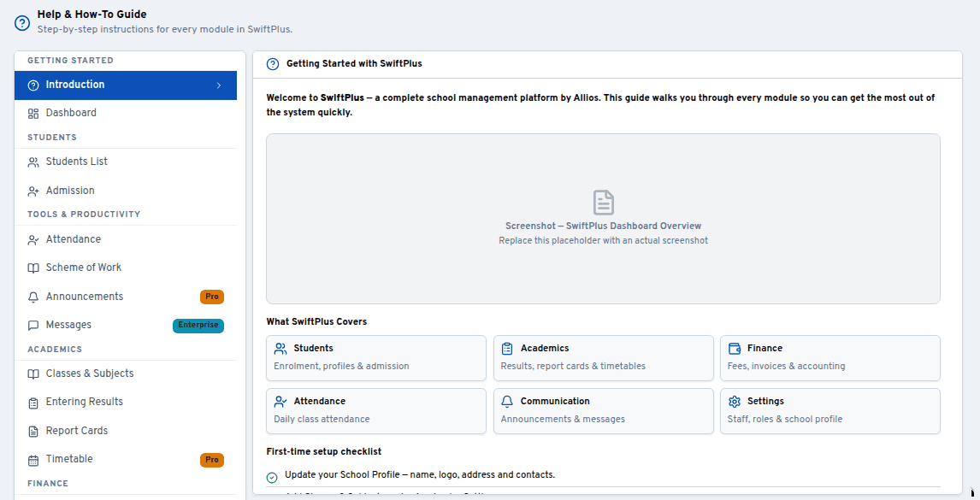Click the green check icon by School Profile
The height and width of the screenshot is (500, 980).
[272, 478]
